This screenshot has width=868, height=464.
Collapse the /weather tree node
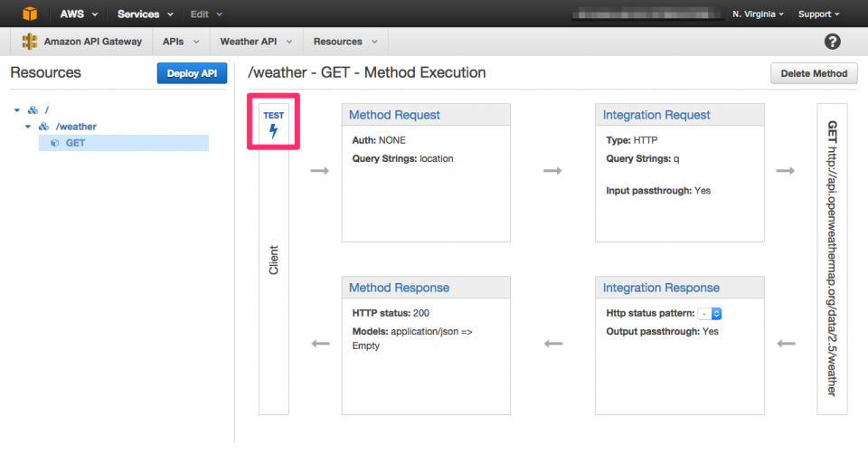point(28,127)
